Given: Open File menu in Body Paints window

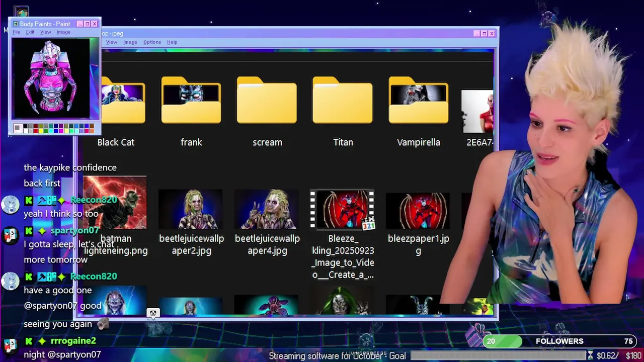Looking at the screenshot, I should [16, 32].
